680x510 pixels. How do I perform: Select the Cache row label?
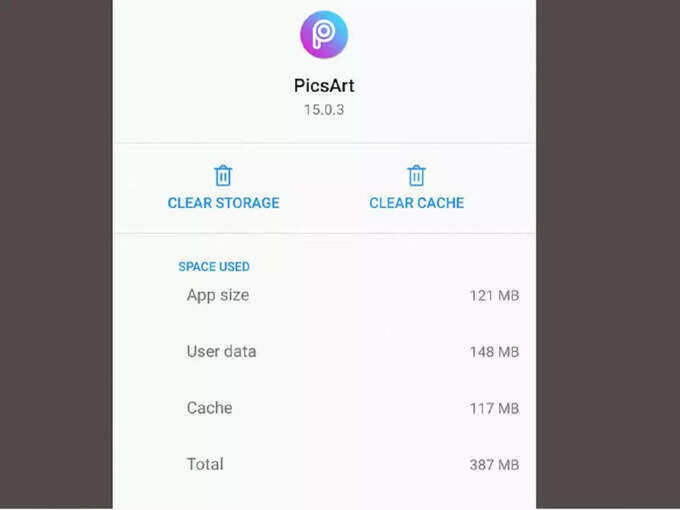(x=209, y=408)
